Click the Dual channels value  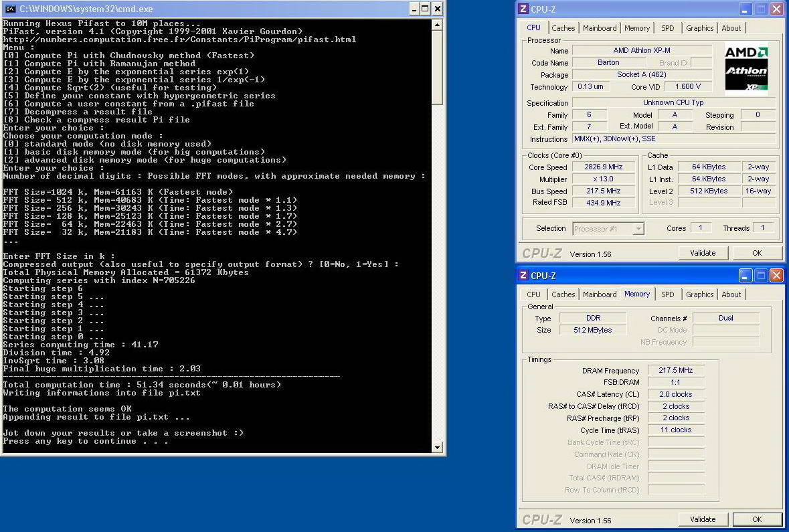726,318
